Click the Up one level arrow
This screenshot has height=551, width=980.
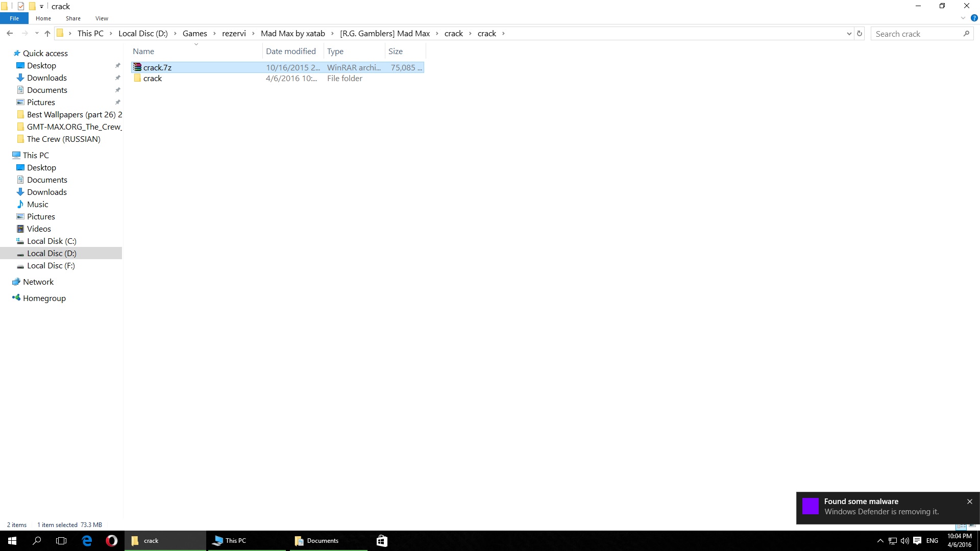(x=47, y=34)
